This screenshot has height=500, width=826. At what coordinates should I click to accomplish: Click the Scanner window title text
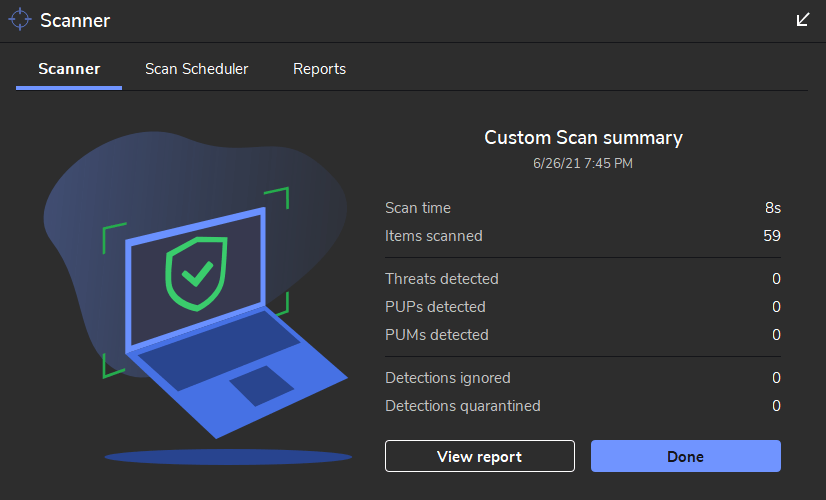[x=75, y=20]
